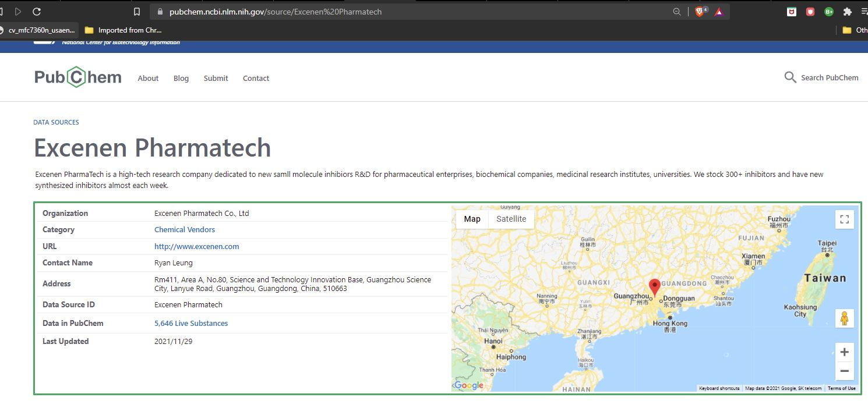Switch the map to Map view
The image size is (868, 408).
[472, 219]
